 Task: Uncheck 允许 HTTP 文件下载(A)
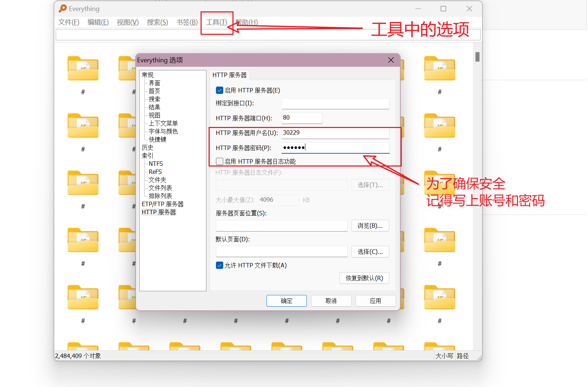pos(220,265)
